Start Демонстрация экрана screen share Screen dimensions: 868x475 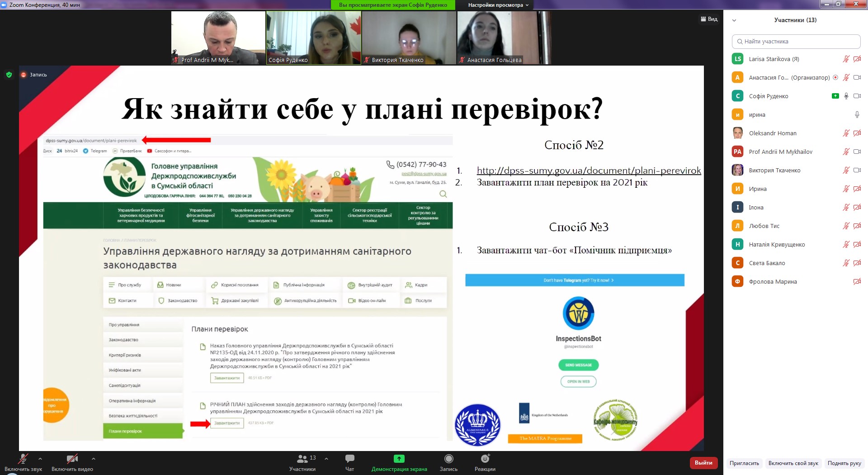[399, 463]
